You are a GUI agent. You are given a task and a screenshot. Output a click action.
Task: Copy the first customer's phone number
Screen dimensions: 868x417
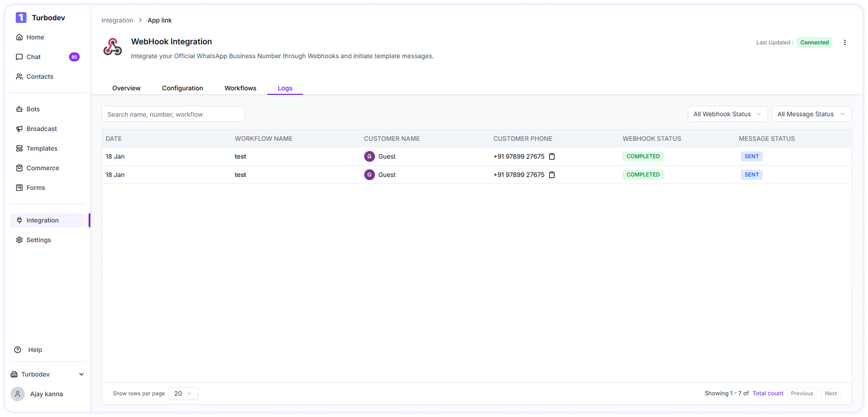click(552, 156)
